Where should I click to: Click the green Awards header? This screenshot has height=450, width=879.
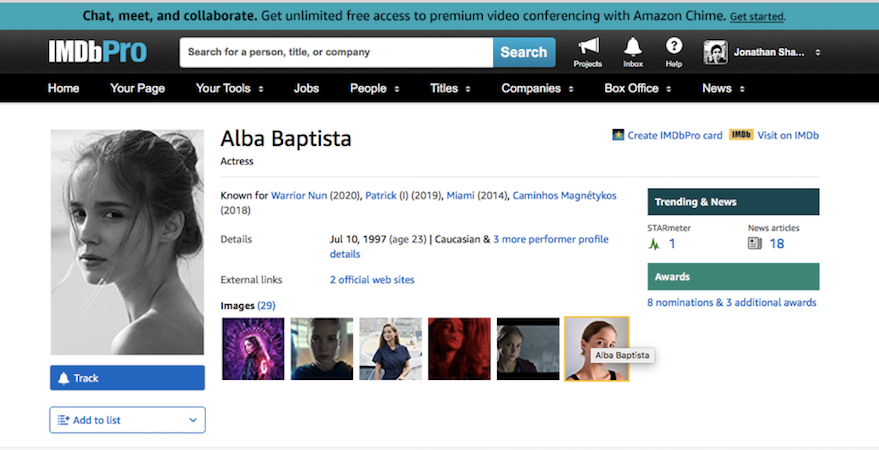pyautogui.click(x=733, y=277)
